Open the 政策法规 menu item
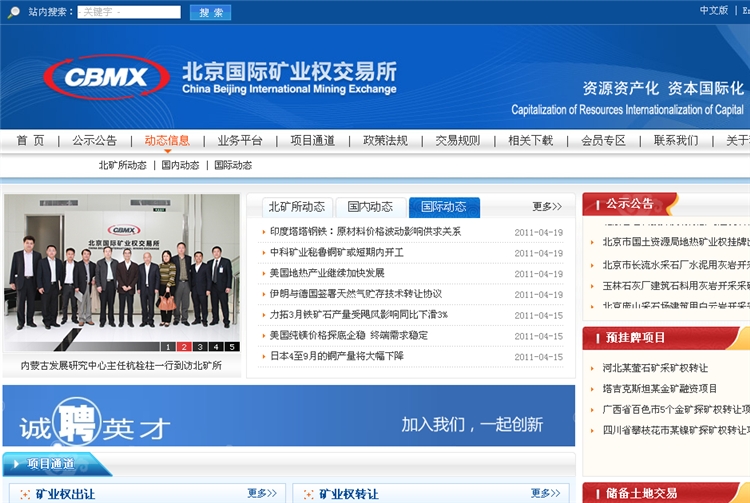The width and height of the screenshot is (750, 503). pyautogui.click(x=385, y=141)
